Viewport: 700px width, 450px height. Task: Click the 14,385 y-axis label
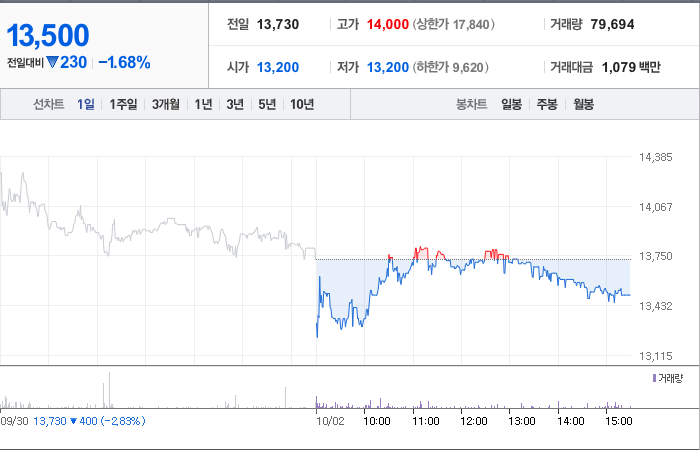pos(655,157)
